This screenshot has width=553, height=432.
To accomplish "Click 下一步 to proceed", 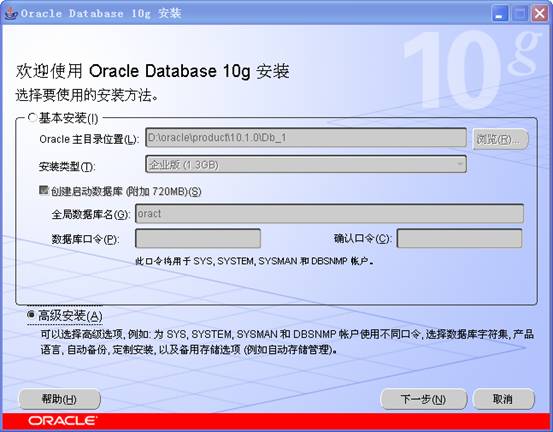I will 424,399.
